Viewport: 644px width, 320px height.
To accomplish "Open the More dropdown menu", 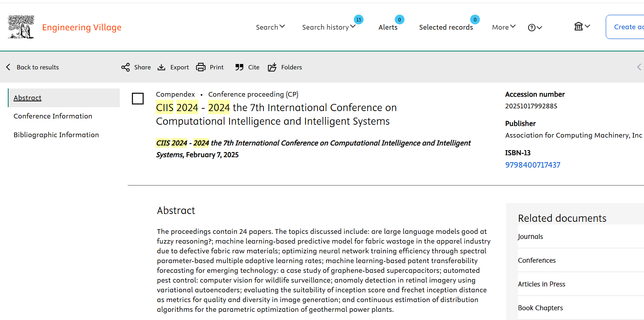I will click(503, 27).
